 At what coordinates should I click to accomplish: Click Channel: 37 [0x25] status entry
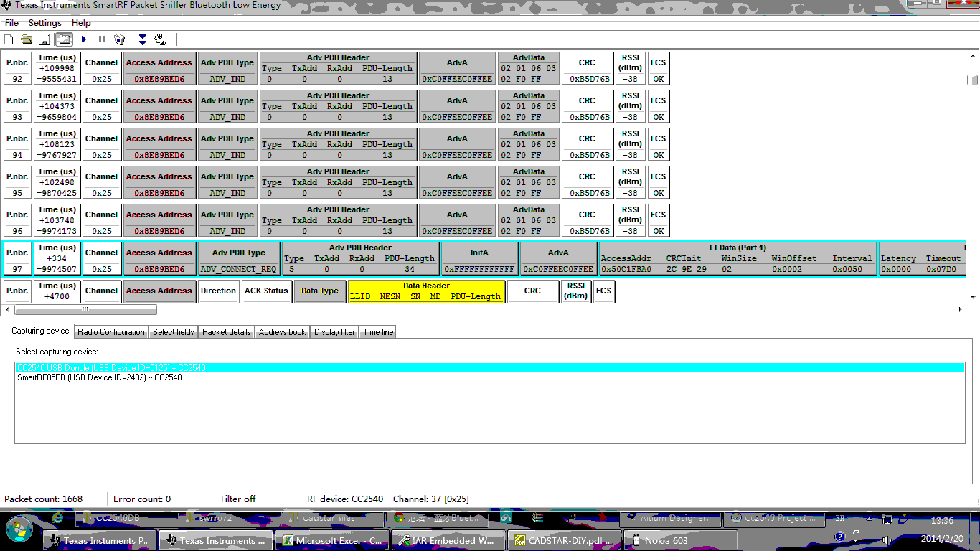(431, 499)
